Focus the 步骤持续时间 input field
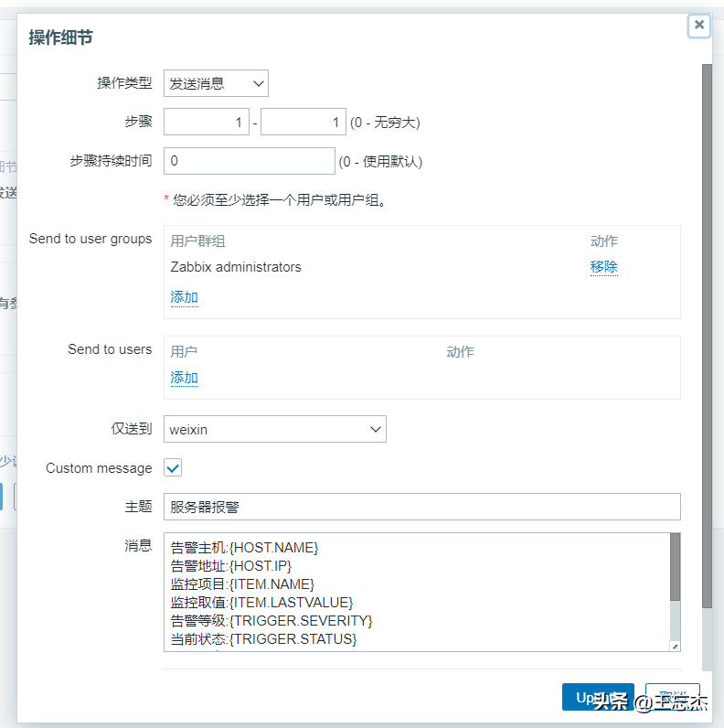Viewport: 724px width, 728px height. pyautogui.click(x=250, y=161)
